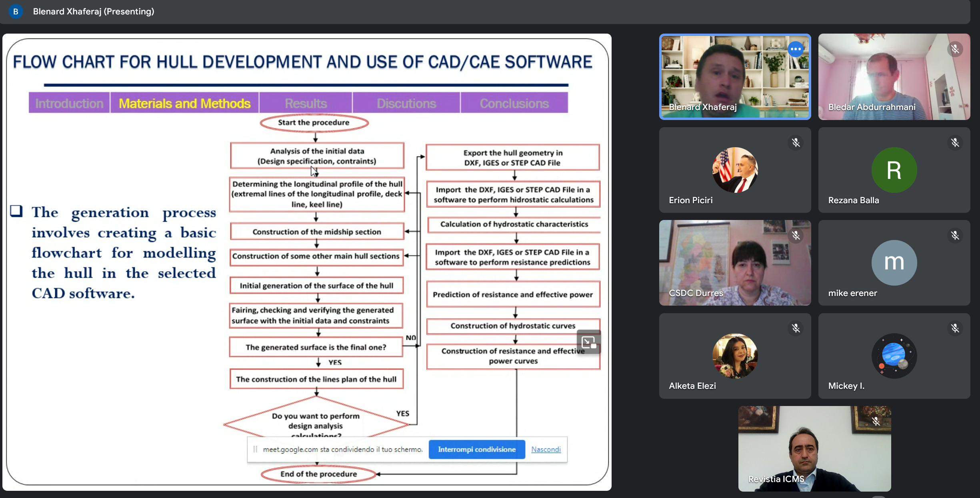Click the muted mic icon on Rezana Balla's tile

(x=955, y=143)
